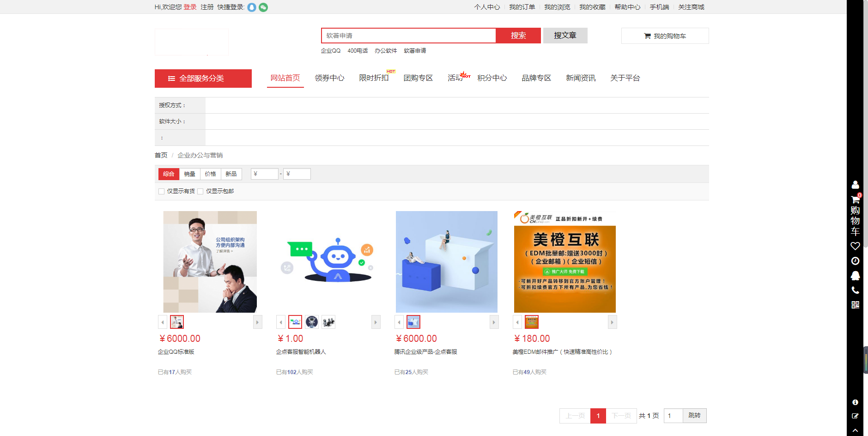Image resolution: width=868 pixels, height=436 pixels.
Task: Click the 注册 link
Action: (207, 7)
